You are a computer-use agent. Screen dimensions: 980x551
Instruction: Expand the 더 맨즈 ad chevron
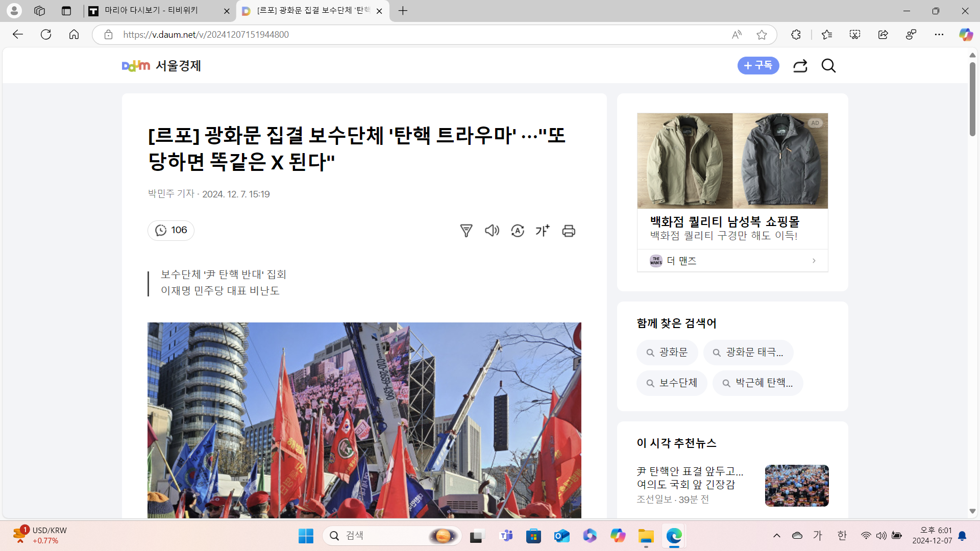[814, 261]
